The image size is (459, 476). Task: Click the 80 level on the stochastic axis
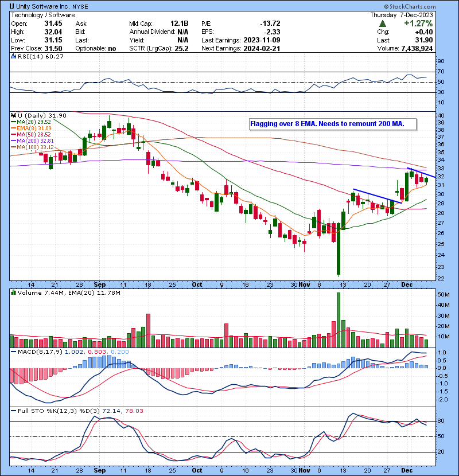pyautogui.click(x=441, y=421)
